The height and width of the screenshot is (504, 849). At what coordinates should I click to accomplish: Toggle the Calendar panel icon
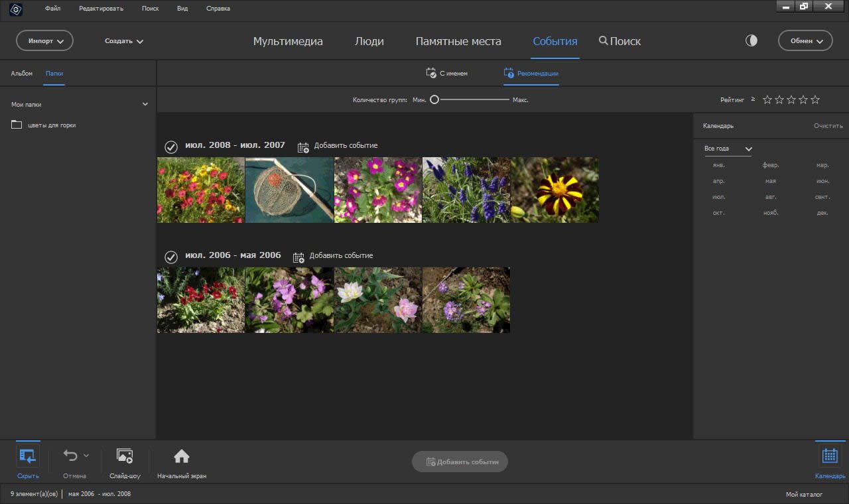pyautogui.click(x=830, y=456)
